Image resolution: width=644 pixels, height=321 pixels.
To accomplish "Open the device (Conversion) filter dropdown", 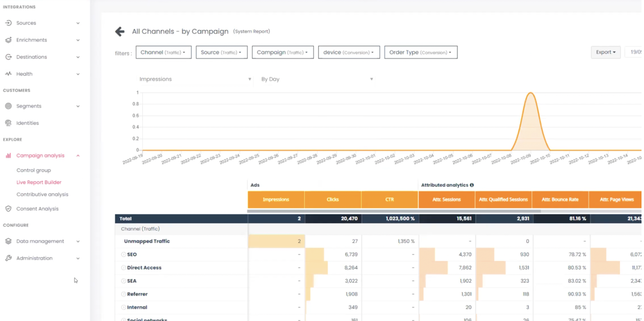I will 349,52.
